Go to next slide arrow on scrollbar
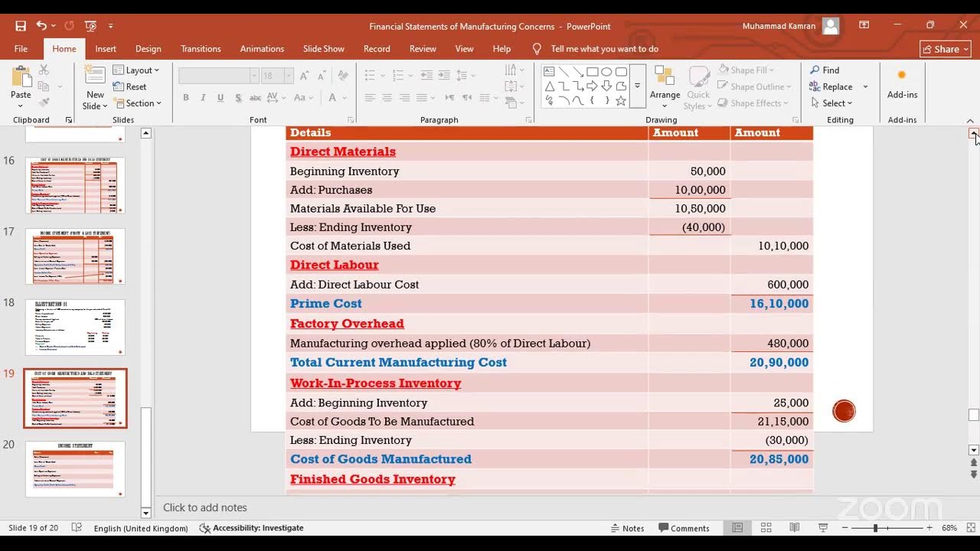 click(974, 475)
